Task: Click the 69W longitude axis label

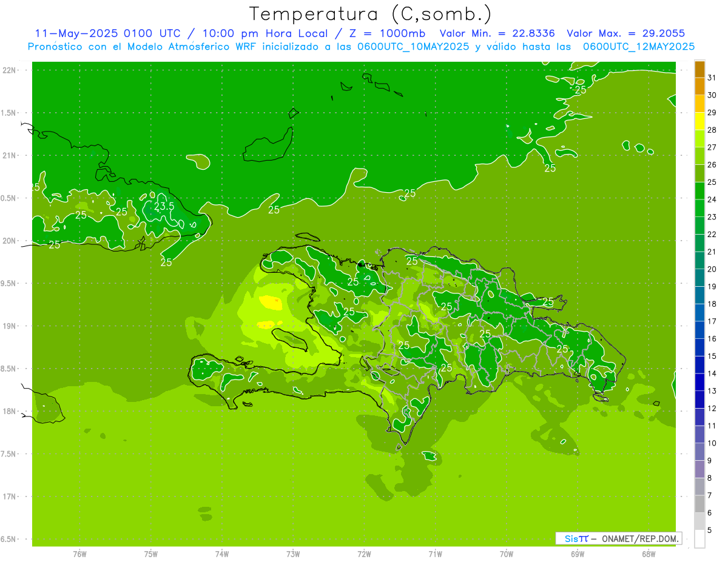Action: (578, 554)
